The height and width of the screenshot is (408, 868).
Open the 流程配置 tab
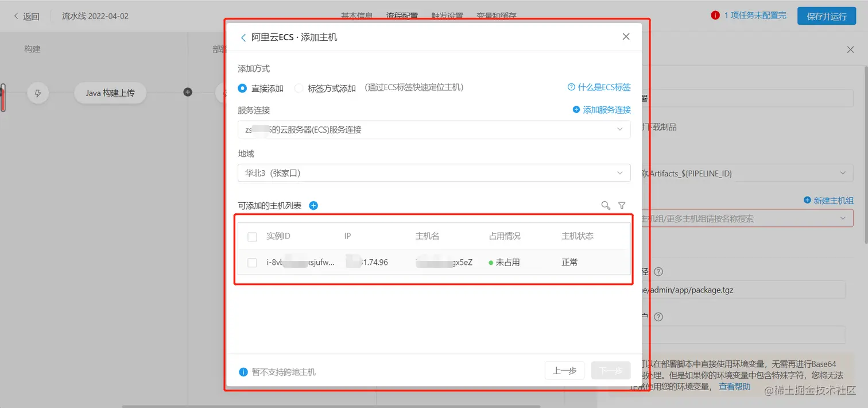[402, 16]
